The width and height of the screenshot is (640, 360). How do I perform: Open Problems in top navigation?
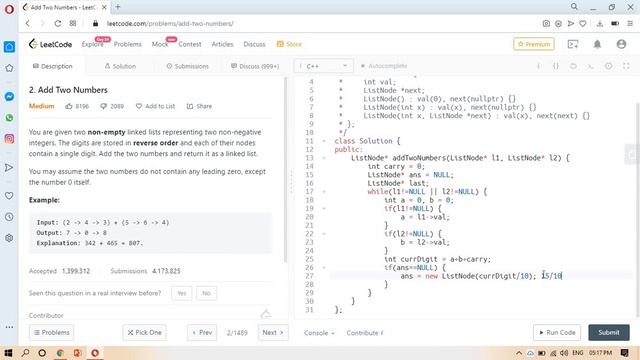(128, 44)
